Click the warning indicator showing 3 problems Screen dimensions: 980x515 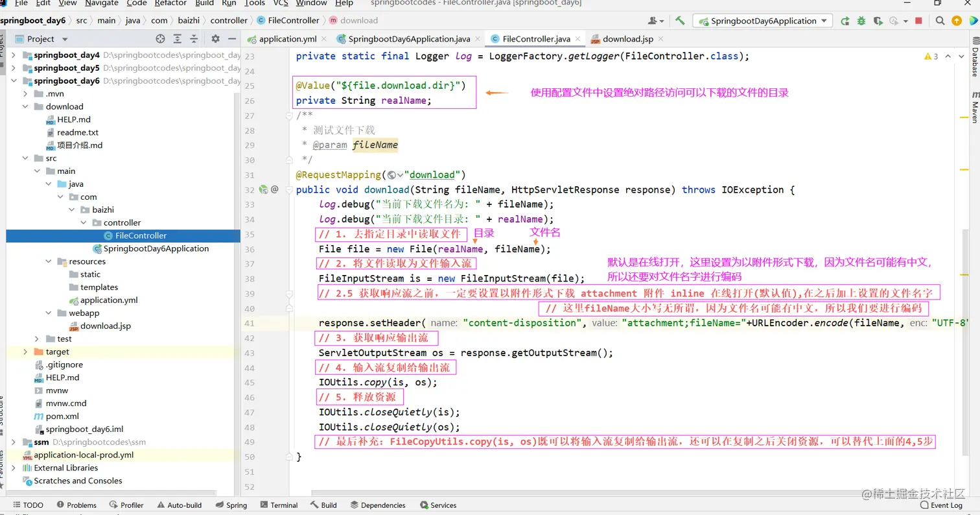pyautogui.click(x=931, y=56)
